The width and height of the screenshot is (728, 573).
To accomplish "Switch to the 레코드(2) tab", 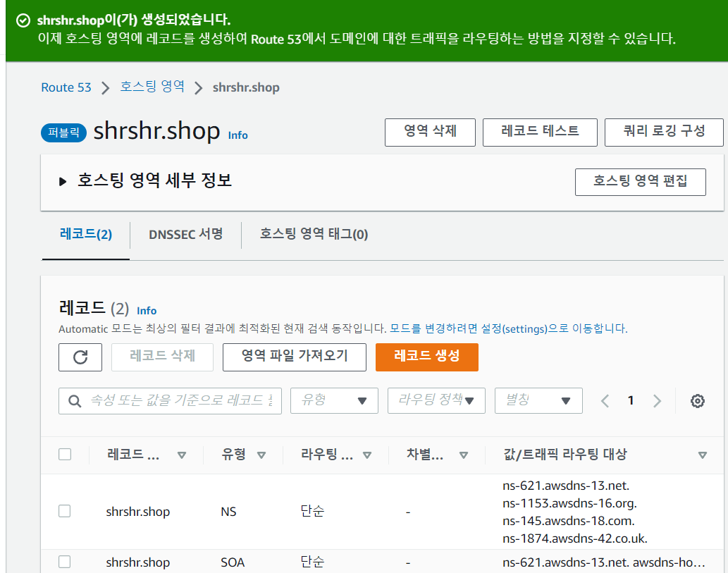I will click(86, 234).
